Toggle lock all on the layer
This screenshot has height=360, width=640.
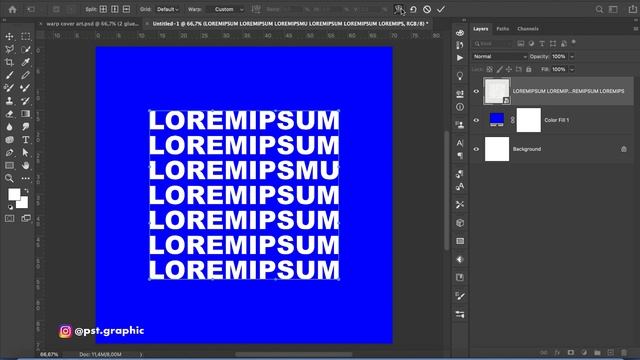click(529, 69)
